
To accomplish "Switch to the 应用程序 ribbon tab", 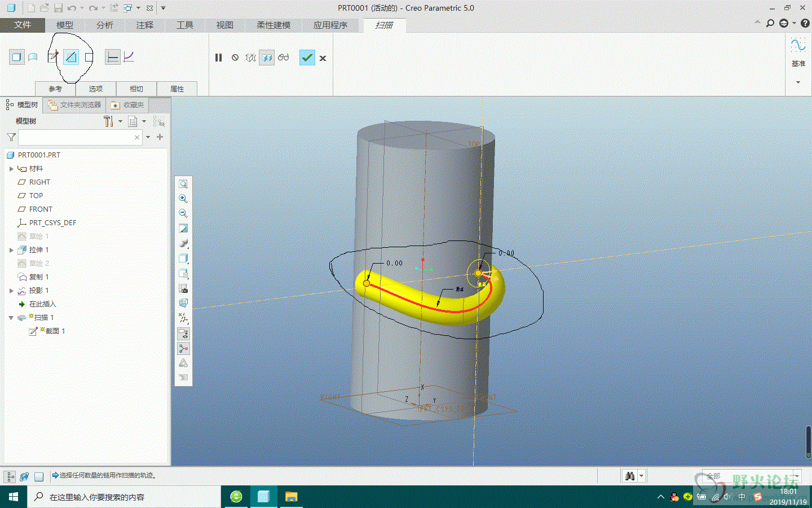I will pos(330,25).
